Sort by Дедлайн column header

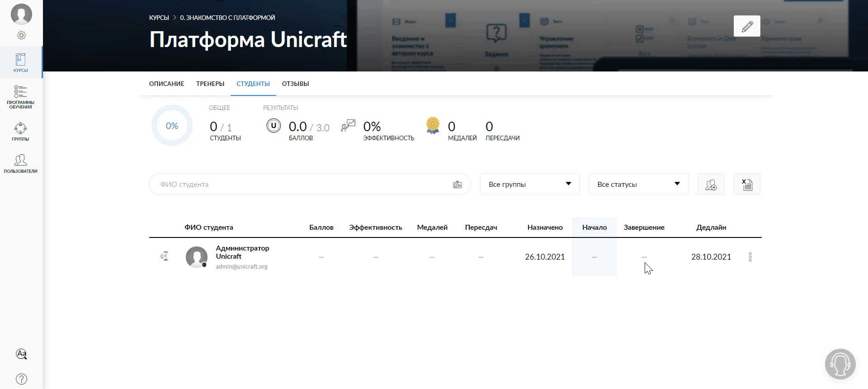[x=711, y=228]
